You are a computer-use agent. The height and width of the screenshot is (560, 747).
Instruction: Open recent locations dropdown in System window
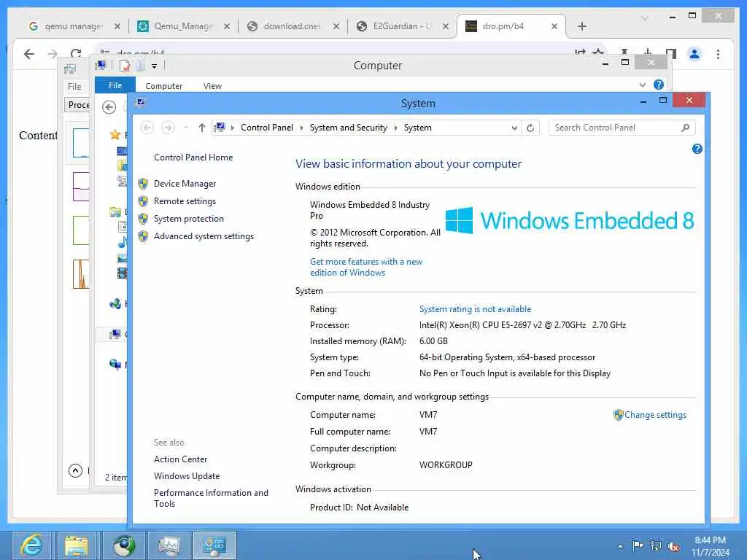pos(186,128)
